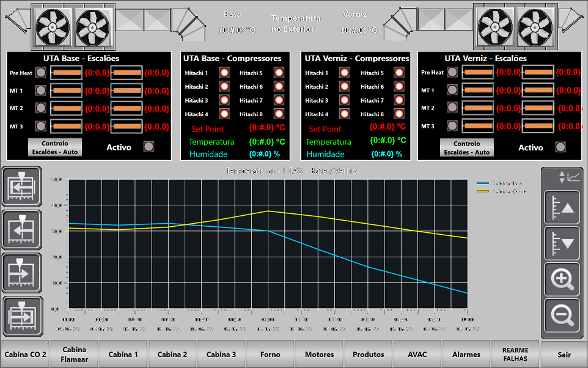Screen dimensions: 588x368
Task: Open the chart axis selector above the scale buttons
Action: pyautogui.click(x=570, y=177)
